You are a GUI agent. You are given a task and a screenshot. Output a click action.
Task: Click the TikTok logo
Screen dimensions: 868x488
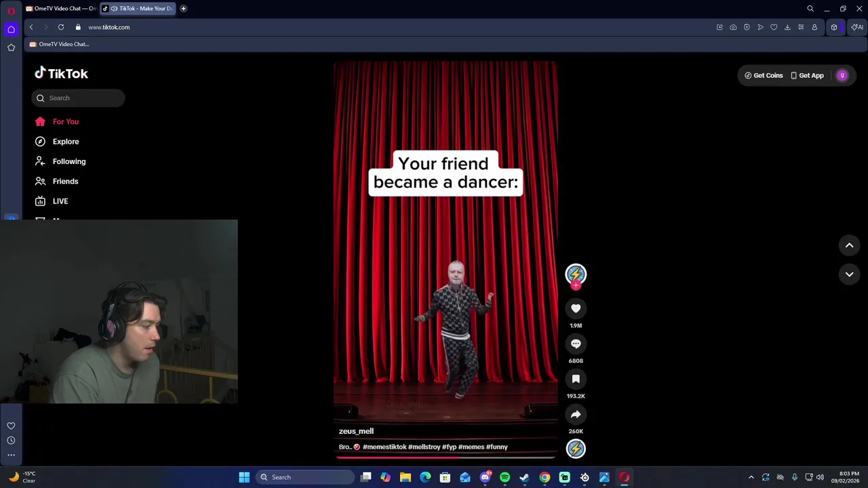click(61, 73)
